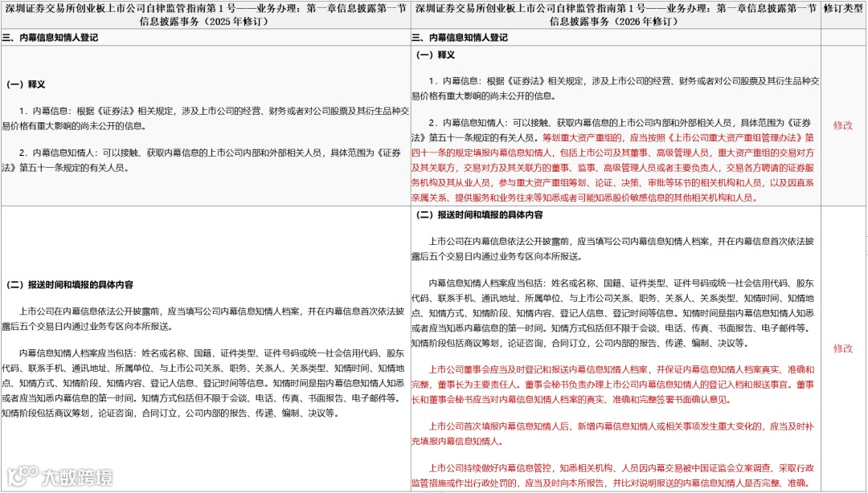Select （二）报送时间和填报的具体内容 heading in 2026 column

(x=479, y=214)
